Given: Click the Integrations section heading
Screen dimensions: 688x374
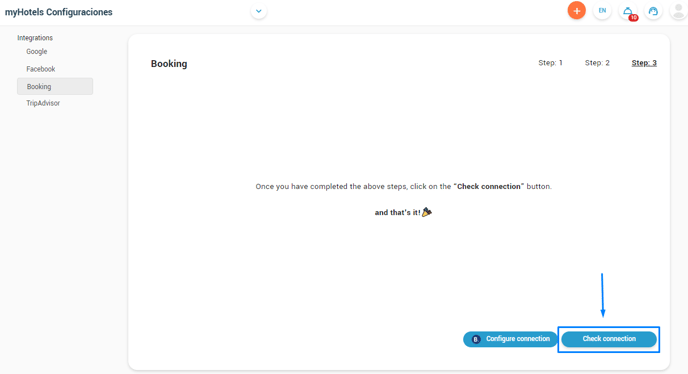Looking at the screenshot, I should 35,38.
